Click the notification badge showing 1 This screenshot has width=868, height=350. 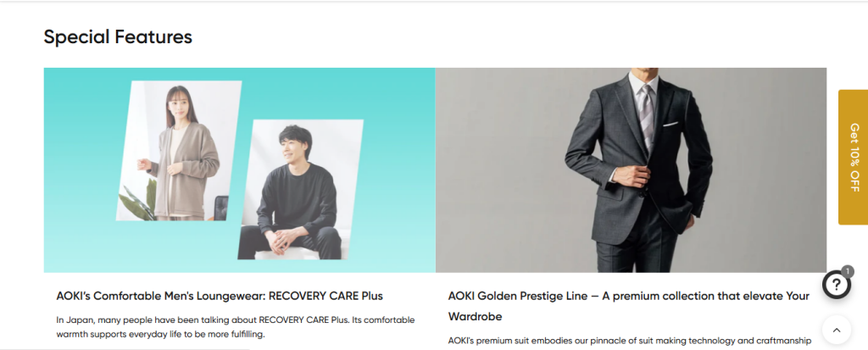click(847, 271)
